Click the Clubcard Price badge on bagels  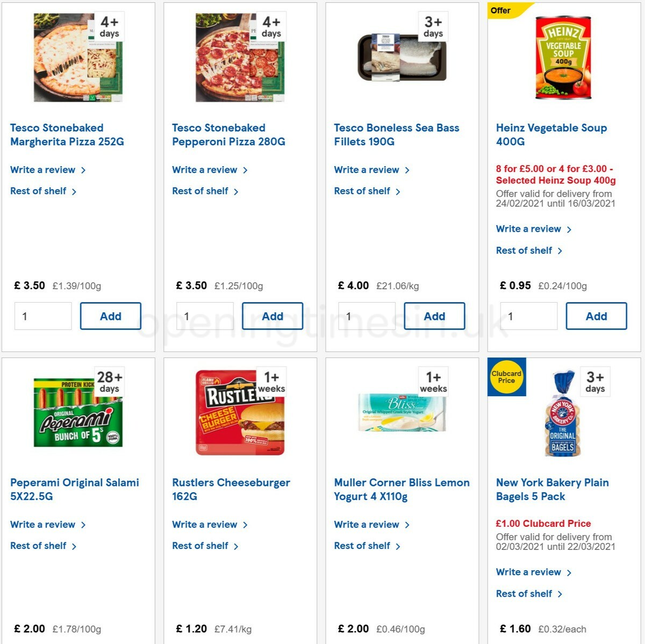click(x=506, y=377)
